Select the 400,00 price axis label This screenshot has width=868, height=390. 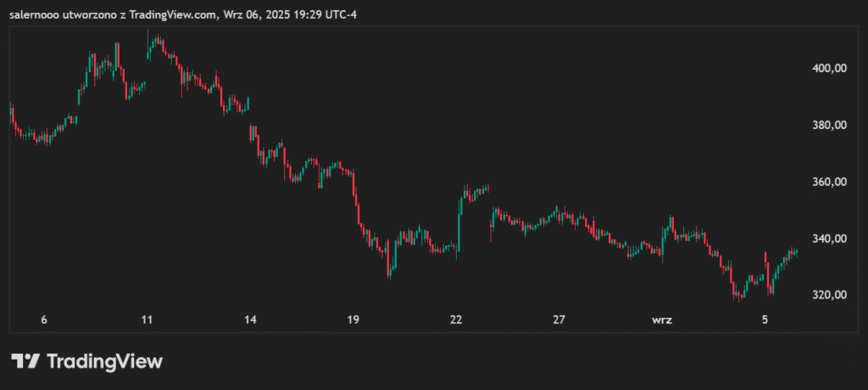(x=830, y=68)
